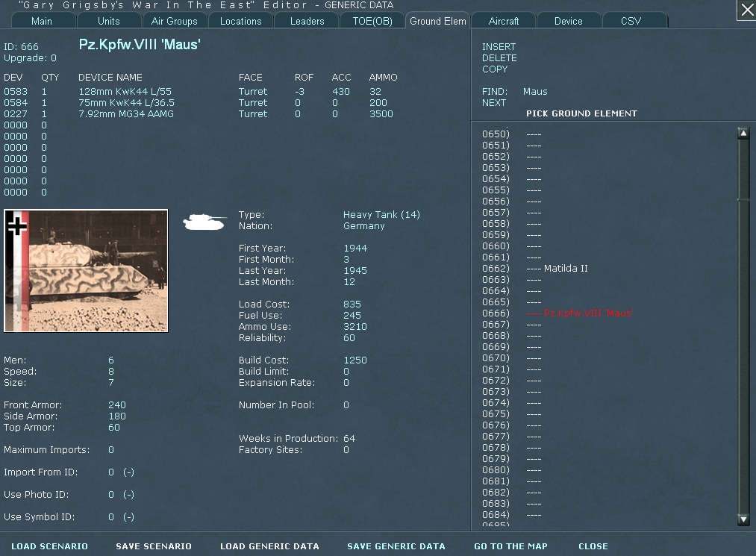Click Last Year value 1945

pyautogui.click(x=355, y=270)
